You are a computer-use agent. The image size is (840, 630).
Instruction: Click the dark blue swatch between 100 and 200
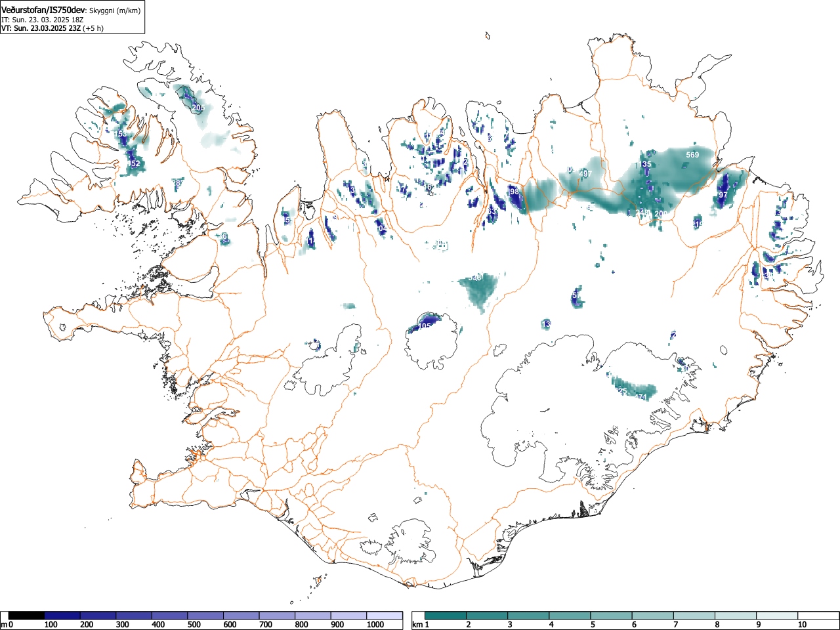(x=62, y=616)
